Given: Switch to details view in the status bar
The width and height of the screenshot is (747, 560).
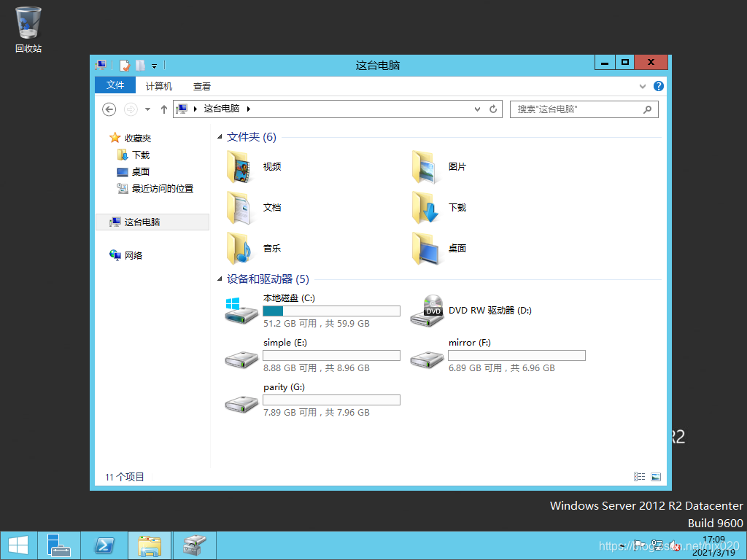Looking at the screenshot, I should (x=639, y=477).
